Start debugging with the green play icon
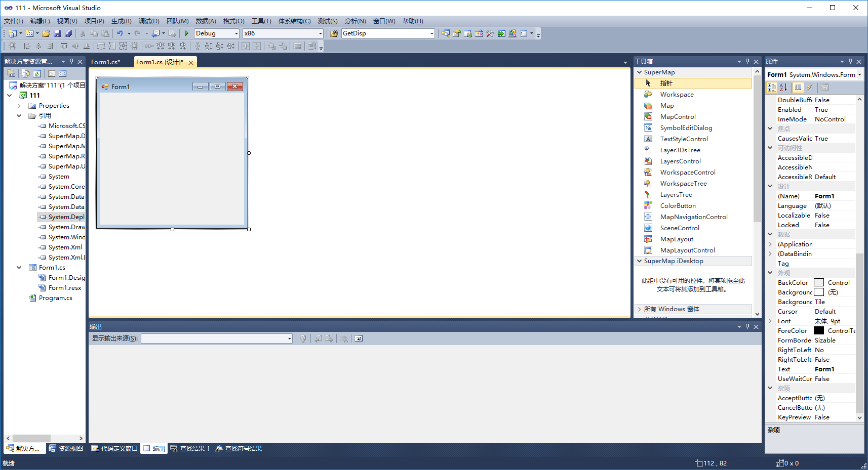The image size is (868, 470). pos(187,33)
